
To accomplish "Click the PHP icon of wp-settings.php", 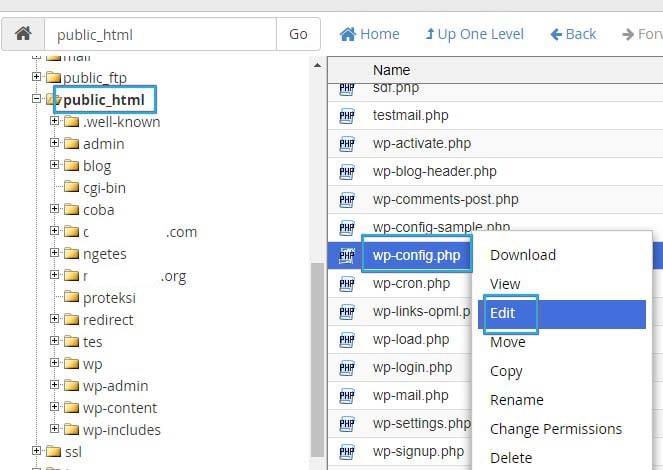I will [347, 424].
